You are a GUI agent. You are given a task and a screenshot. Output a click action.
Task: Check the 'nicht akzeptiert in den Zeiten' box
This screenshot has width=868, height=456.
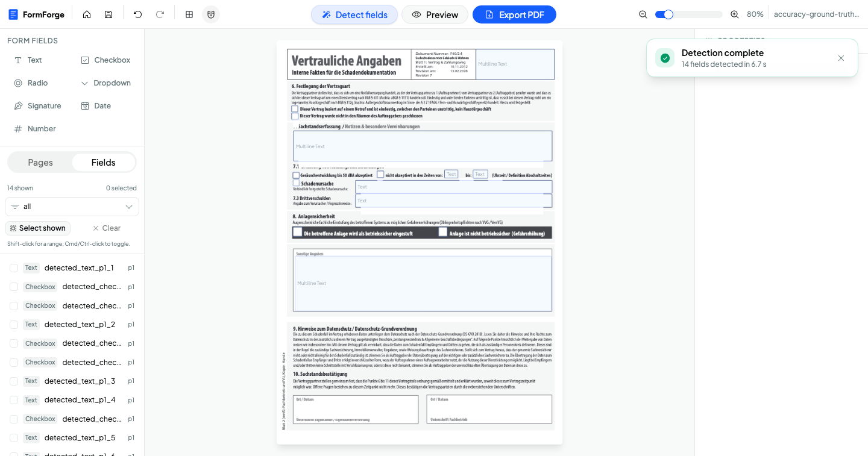(380, 175)
